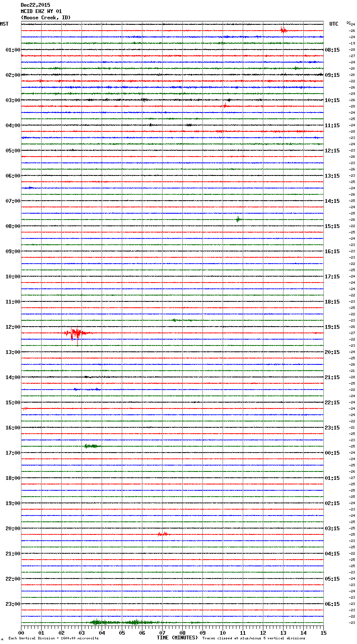This screenshot has width=357, height=644.
Task: Click the 17:00 MST hour label
Action: (13, 453)
